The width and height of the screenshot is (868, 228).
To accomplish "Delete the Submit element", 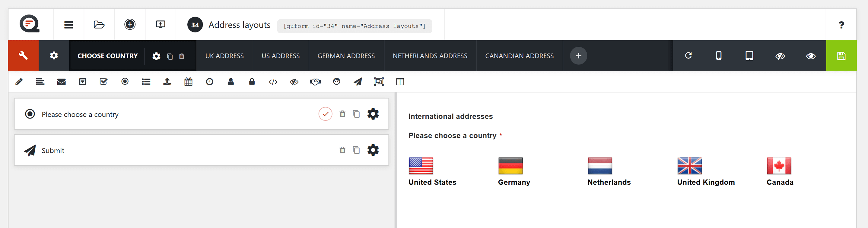I will [x=342, y=150].
